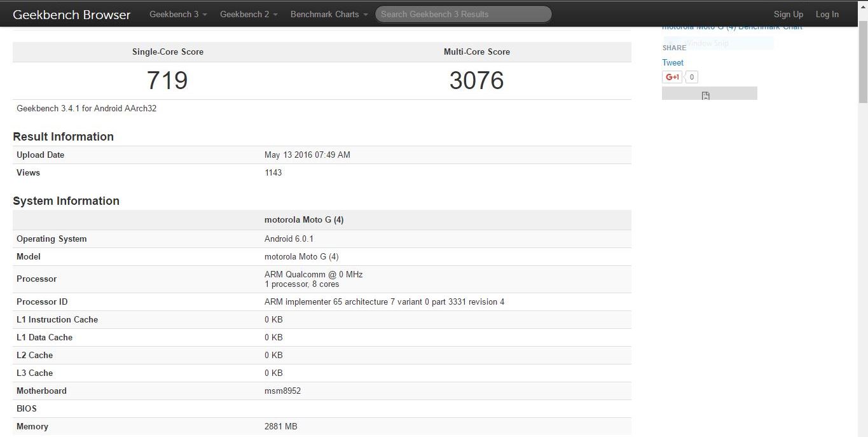This screenshot has height=437, width=868.
Task: Select the Single-Core Score header
Action: [168, 52]
